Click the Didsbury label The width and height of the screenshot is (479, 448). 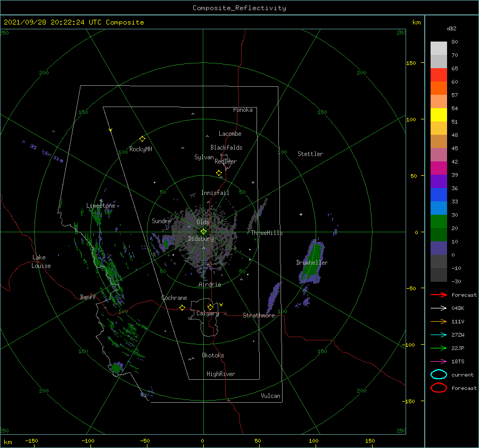[x=201, y=239]
